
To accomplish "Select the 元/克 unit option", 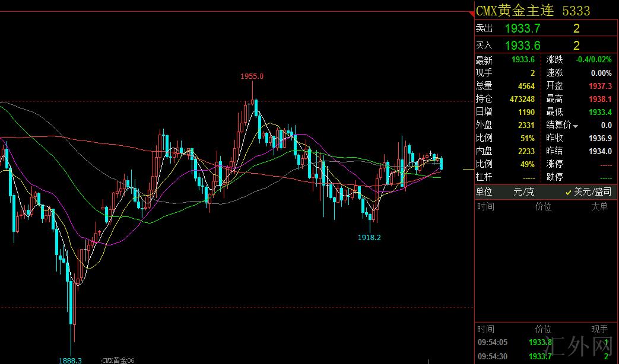I will tap(523, 192).
